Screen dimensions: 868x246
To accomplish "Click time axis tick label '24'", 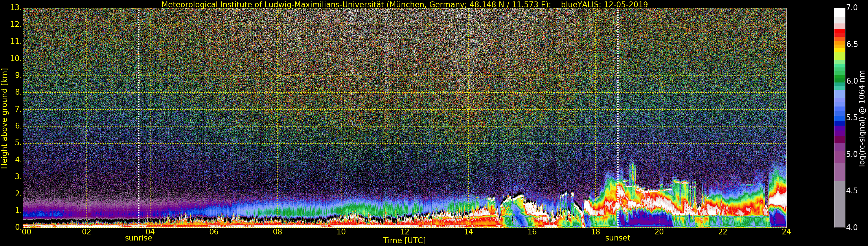I will (x=786, y=232).
